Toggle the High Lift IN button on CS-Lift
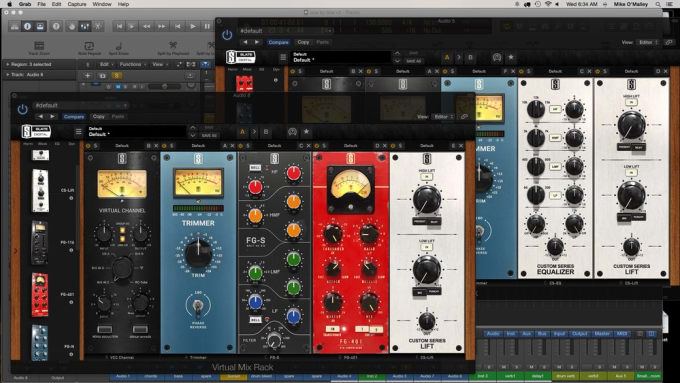Screen dimensions: 680x383 pos(427,177)
